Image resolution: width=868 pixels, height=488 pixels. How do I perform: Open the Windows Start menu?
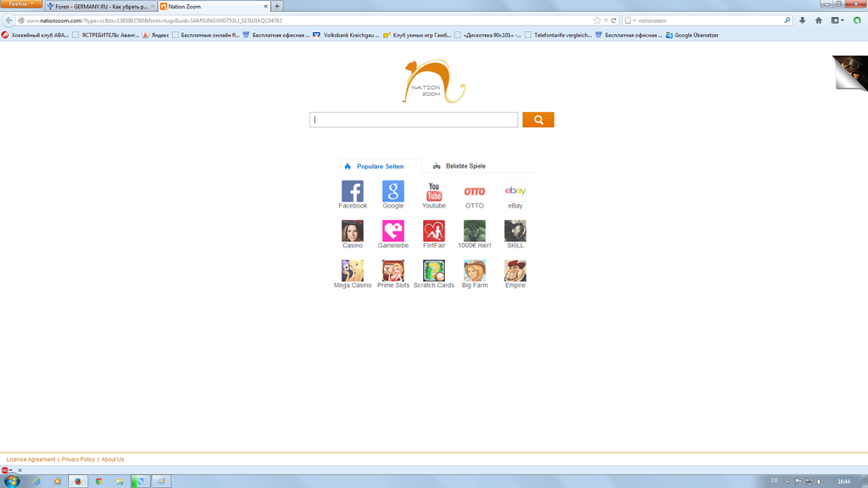point(12,481)
